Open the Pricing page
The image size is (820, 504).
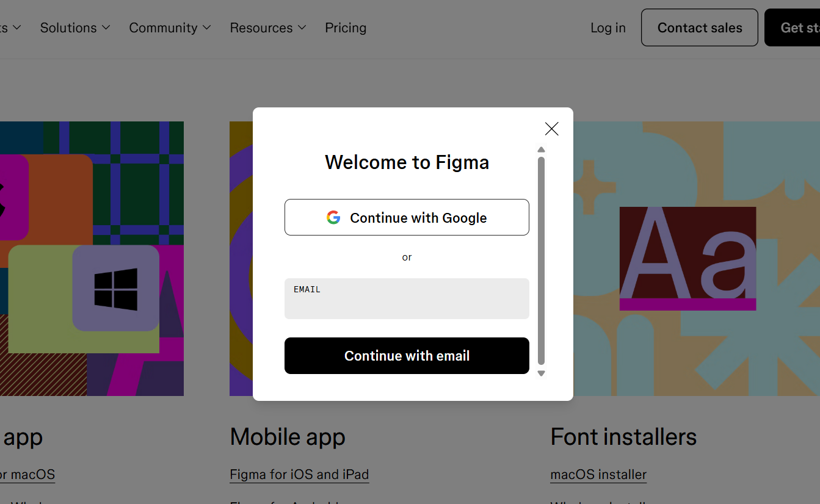pos(346,27)
